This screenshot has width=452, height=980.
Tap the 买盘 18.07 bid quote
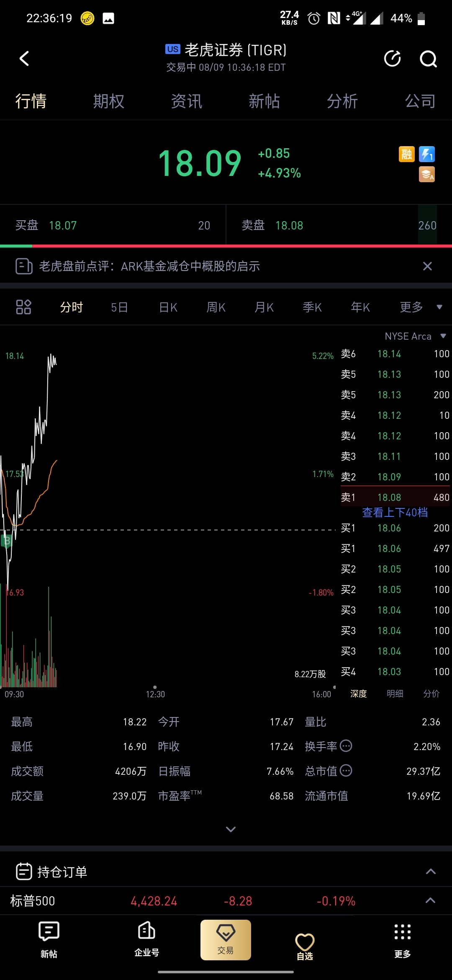113,225
